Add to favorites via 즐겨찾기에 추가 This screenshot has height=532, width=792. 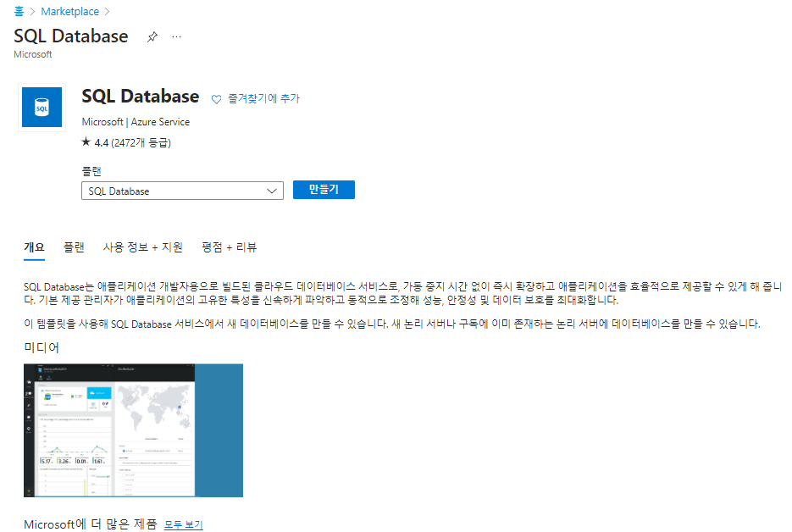coord(263,98)
